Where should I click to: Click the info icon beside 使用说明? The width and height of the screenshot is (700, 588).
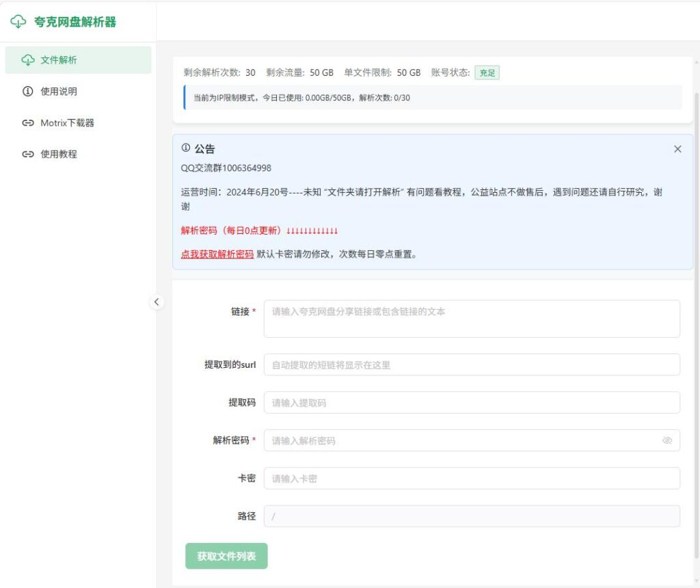[27, 92]
